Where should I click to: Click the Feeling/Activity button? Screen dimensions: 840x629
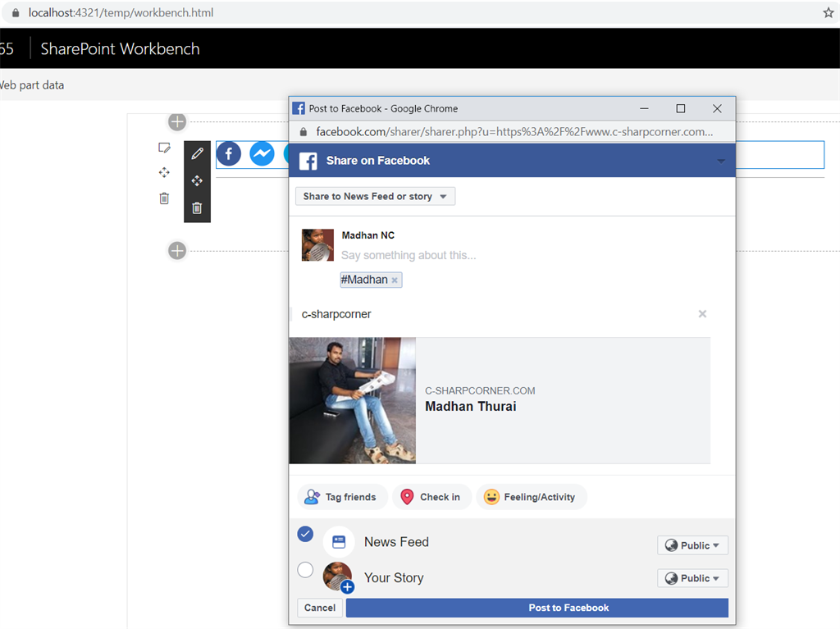point(532,497)
